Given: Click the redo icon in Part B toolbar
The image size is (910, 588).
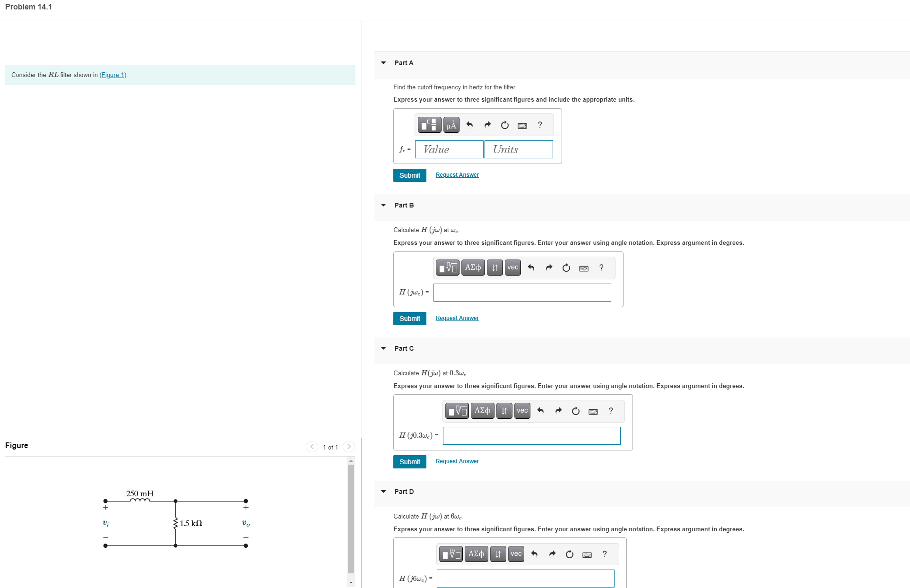Looking at the screenshot, I should coord(548,268).
